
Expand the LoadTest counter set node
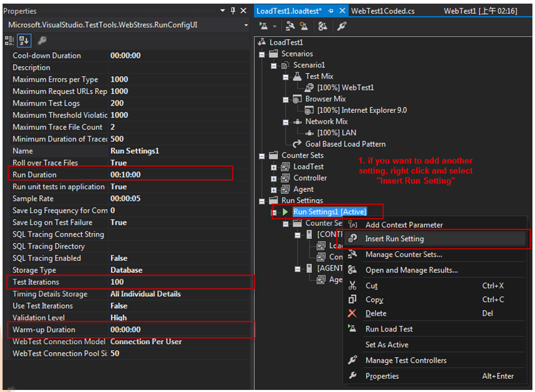coord(274,167)
